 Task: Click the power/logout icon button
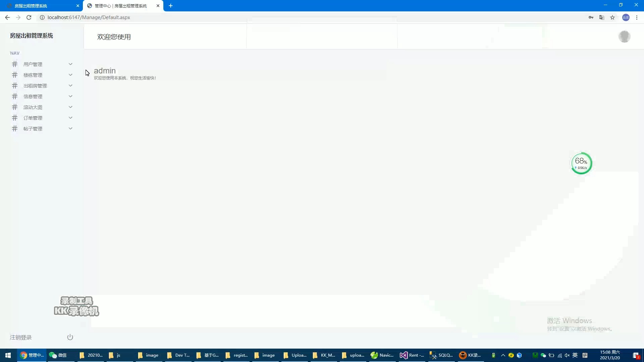tap(70, 337)
